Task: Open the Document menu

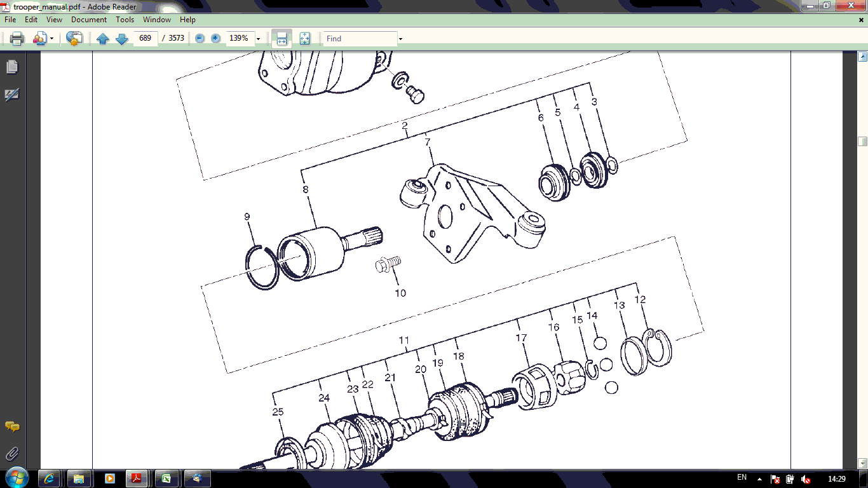Action: pos(88,20)
